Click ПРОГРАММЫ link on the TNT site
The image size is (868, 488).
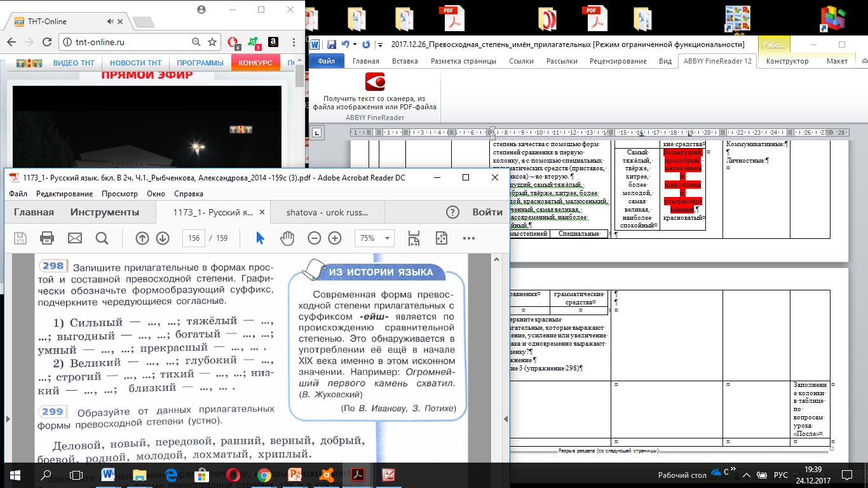pos(200,63)
